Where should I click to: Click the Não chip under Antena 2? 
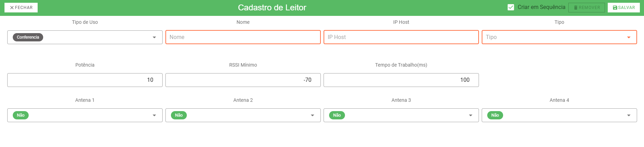(x=179, y=115)
